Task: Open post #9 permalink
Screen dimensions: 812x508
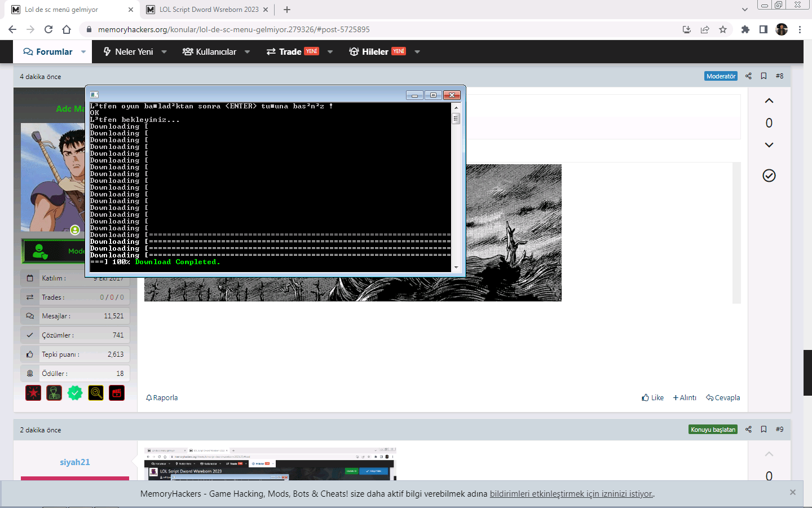Action: click(x=779, y=430)
